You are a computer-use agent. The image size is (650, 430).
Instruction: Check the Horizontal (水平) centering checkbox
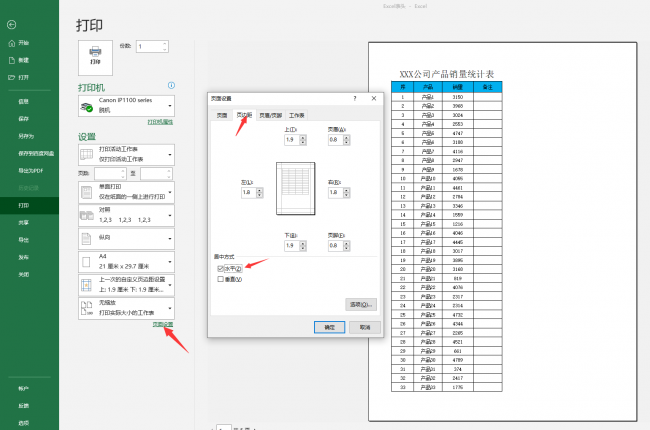220,269
